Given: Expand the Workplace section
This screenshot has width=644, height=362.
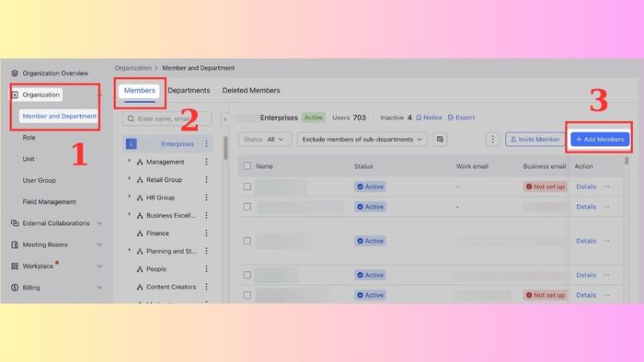Looking at the screenshot, I should pos(99,266).
